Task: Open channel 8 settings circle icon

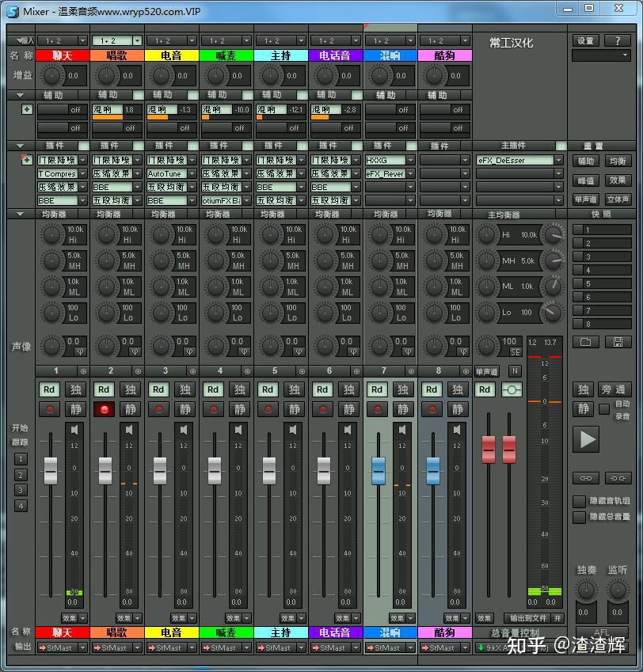Action: tap(466, 371)
